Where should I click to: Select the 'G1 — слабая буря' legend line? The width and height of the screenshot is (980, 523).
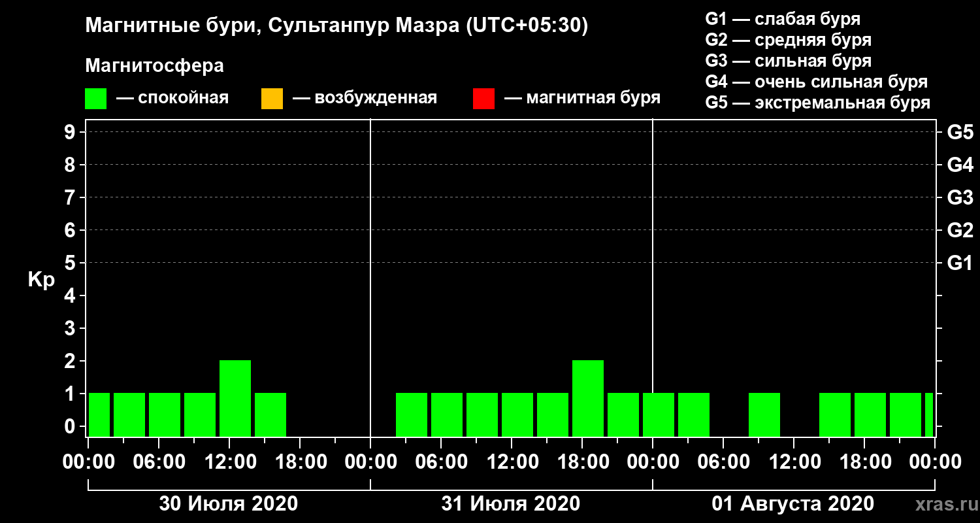[x=783, y=18]
